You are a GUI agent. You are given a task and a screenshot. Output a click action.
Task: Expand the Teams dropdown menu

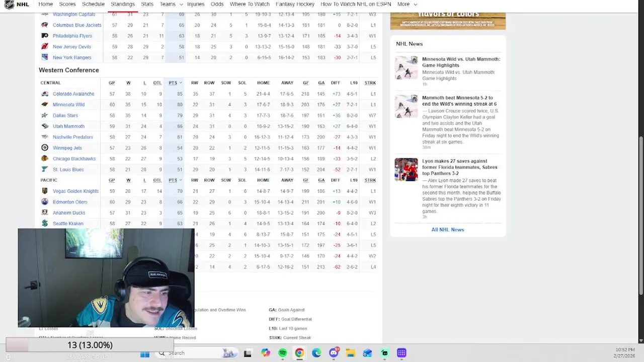point(171,4)
